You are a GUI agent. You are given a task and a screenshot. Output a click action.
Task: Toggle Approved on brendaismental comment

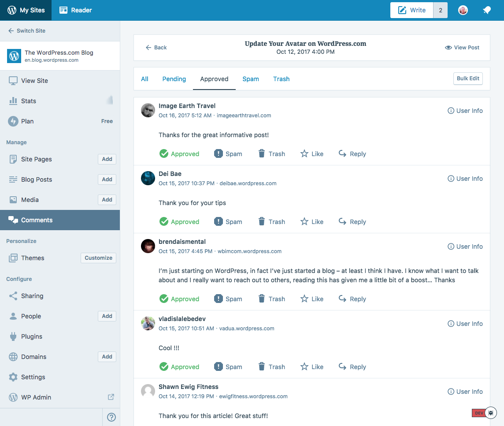coord(179,299)
